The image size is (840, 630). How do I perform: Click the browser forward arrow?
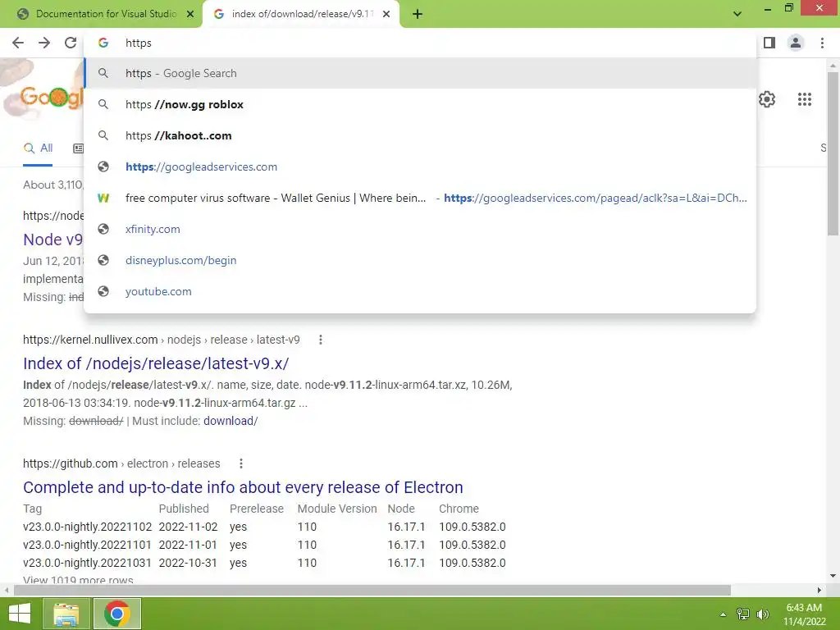(44, 43)
